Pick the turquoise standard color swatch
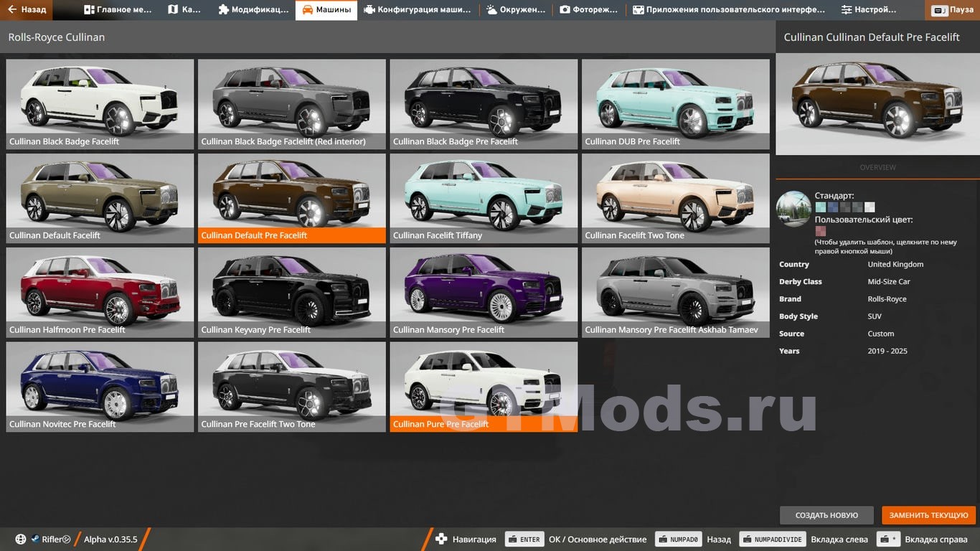This screenshot has width=980, height=551. 821,207
